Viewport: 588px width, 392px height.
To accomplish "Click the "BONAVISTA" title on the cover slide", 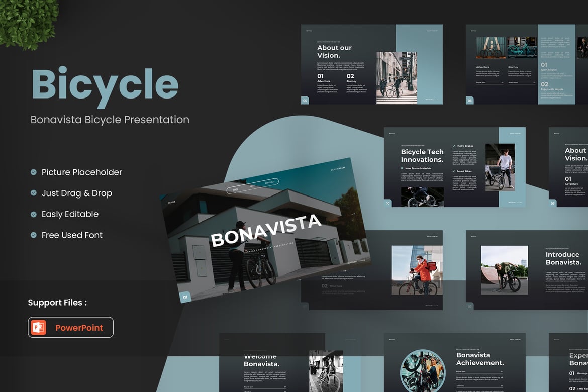I will tap(266, 230).
